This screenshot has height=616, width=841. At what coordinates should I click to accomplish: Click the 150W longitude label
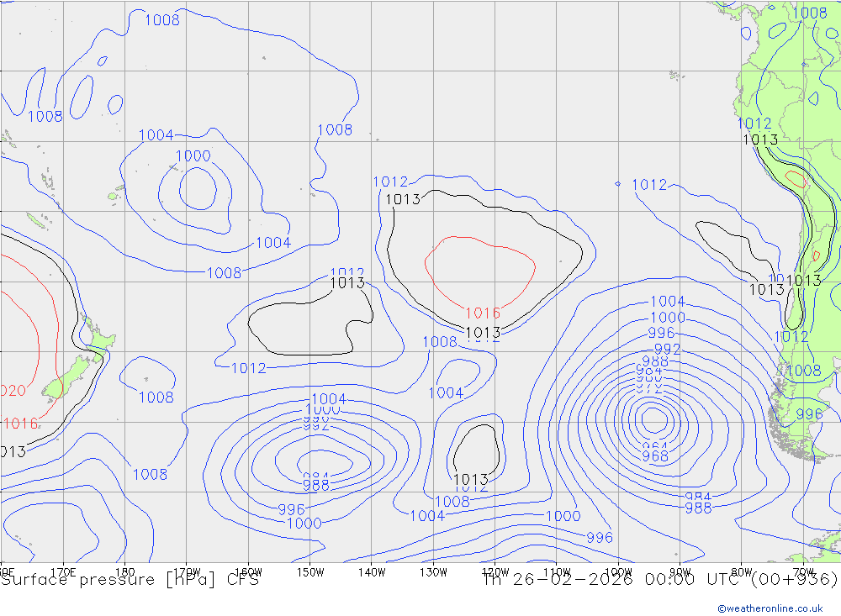coord(310,572)
